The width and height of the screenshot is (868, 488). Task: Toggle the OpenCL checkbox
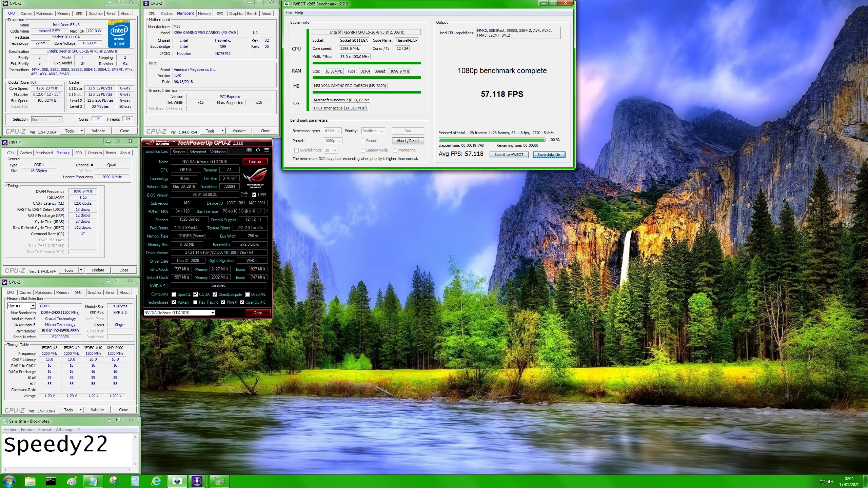pyautogui.click(x=174, y=294)
